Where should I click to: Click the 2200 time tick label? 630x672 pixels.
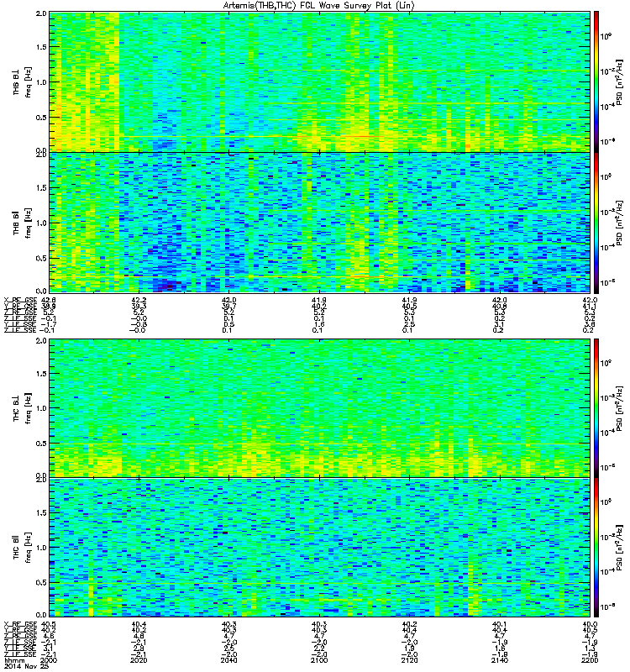[591, 660]
